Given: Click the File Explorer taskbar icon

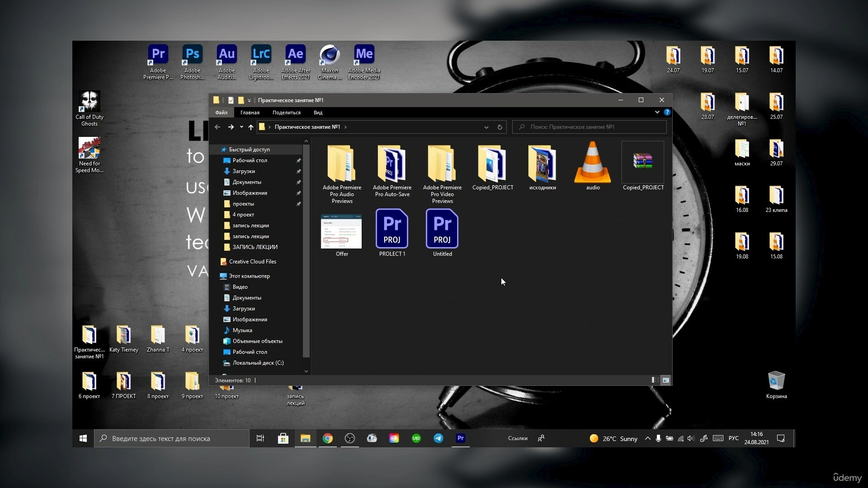Looking at the screenshot, I should [x=306, y=438].
